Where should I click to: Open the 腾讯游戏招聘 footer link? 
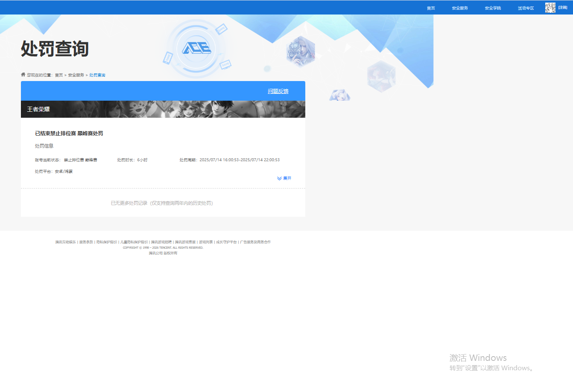[161, 242]
